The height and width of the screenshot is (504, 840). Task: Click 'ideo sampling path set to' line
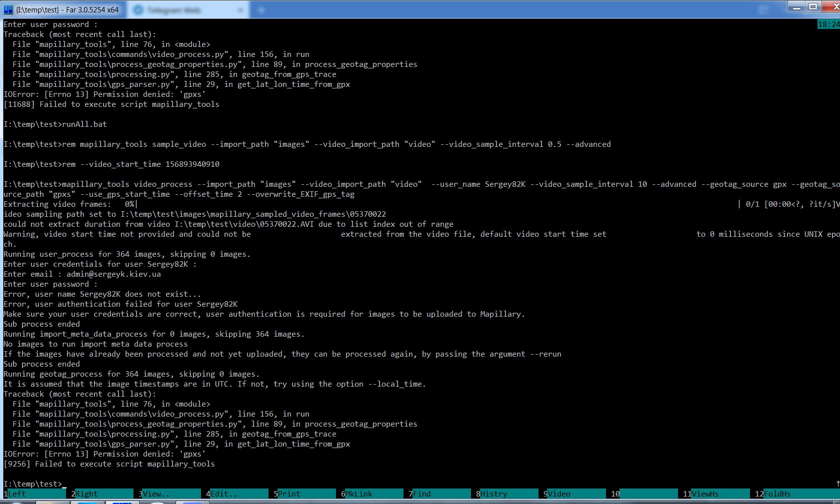point(194,214)
